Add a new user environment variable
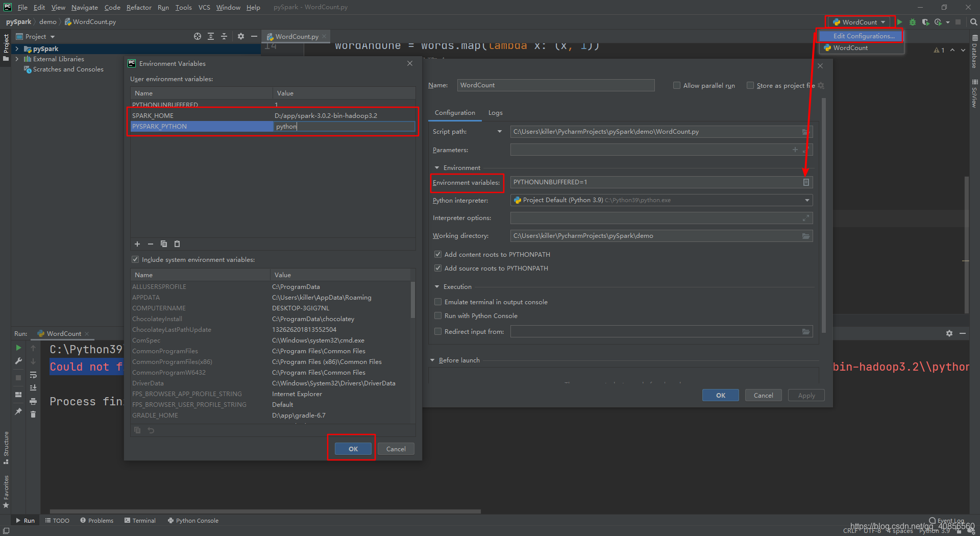Viewport: 980px width, 536px height. pos(137,244)
